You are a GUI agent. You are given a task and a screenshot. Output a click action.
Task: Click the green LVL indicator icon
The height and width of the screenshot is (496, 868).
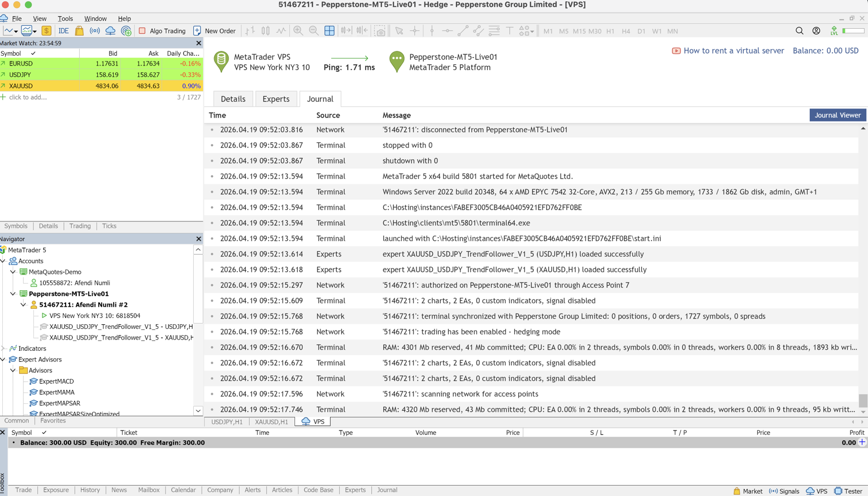(834, 31)
